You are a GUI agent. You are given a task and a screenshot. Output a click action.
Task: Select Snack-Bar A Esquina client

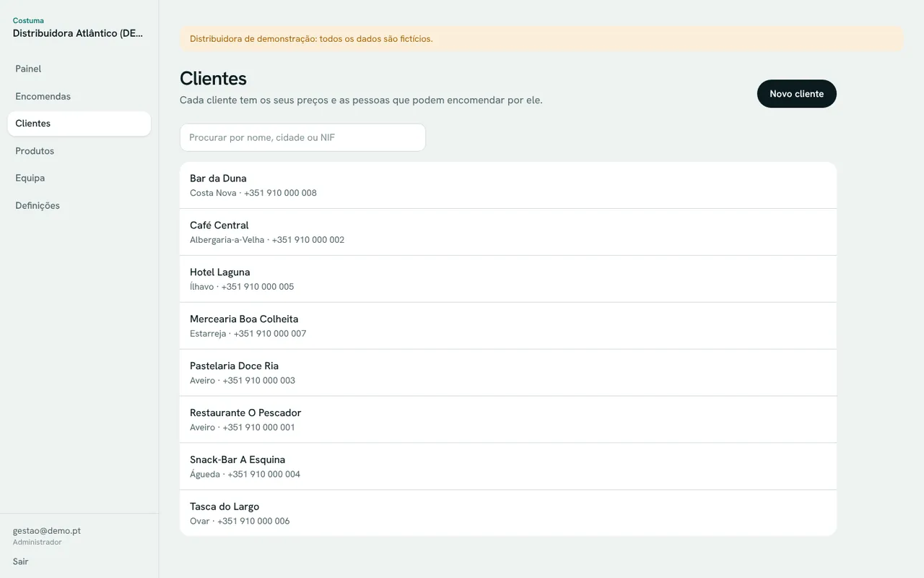tap(508, 467)
